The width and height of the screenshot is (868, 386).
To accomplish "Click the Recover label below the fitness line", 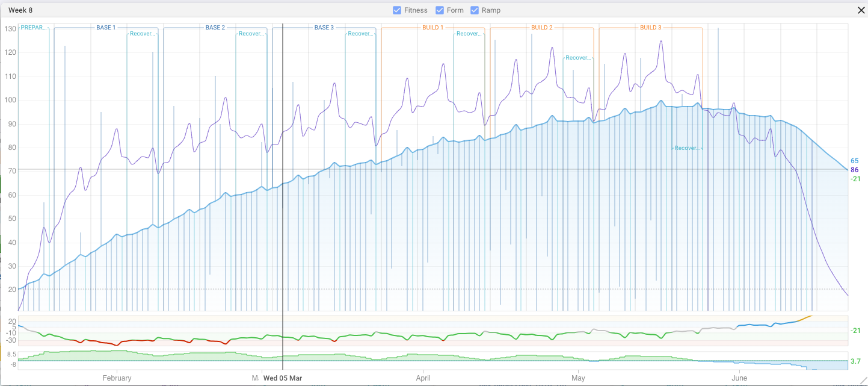I will (x=687, y=148).
